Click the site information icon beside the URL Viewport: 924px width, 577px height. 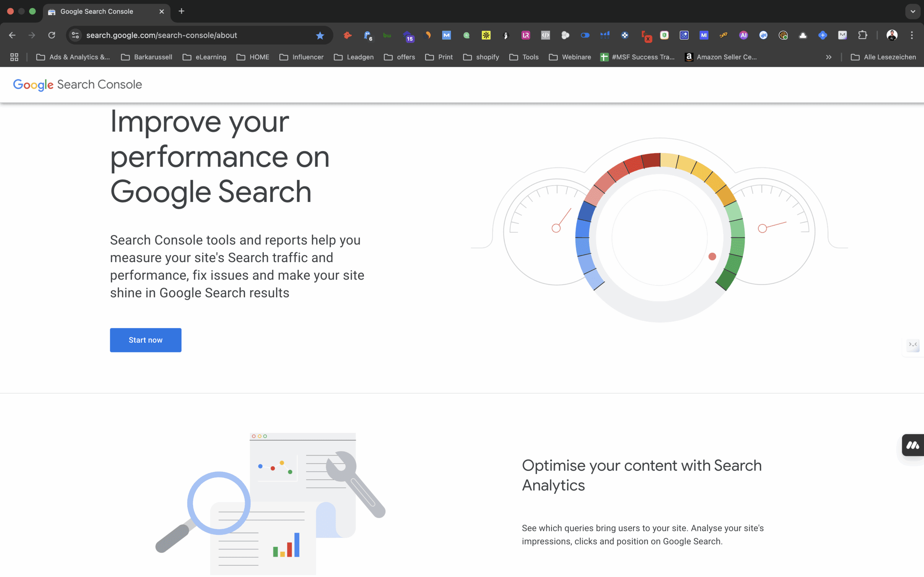pos(75,35)
